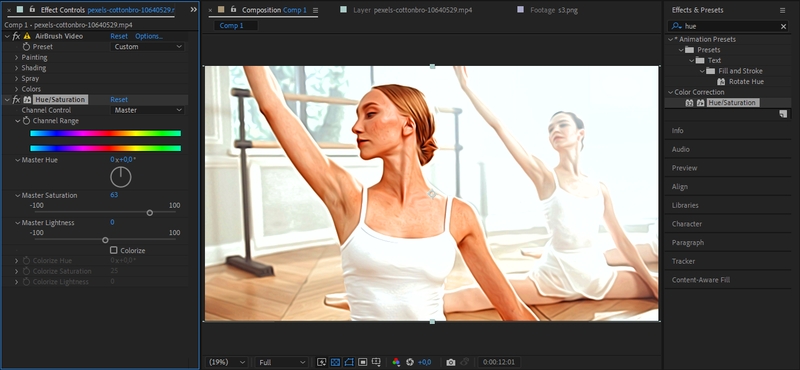800x370 pixels.
Task: Toggle the transparency grid icon
Action: (x=335, y=362)
